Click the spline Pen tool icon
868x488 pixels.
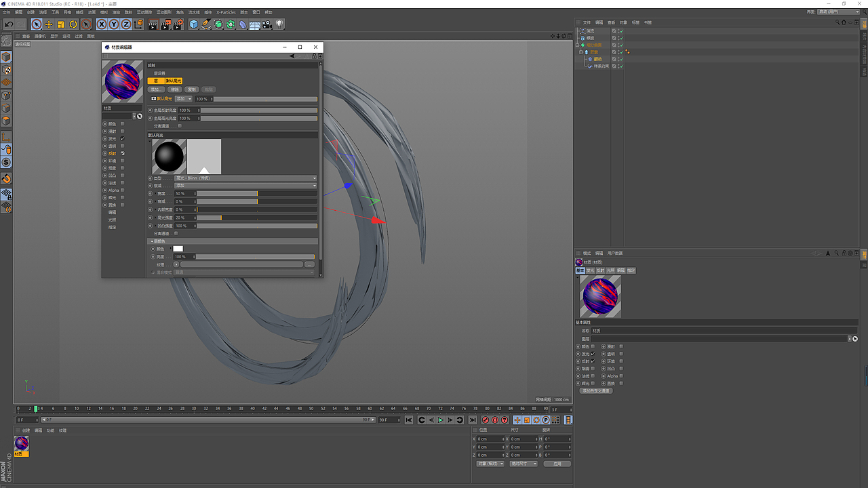pyautogui.click(x=206, y=24)
